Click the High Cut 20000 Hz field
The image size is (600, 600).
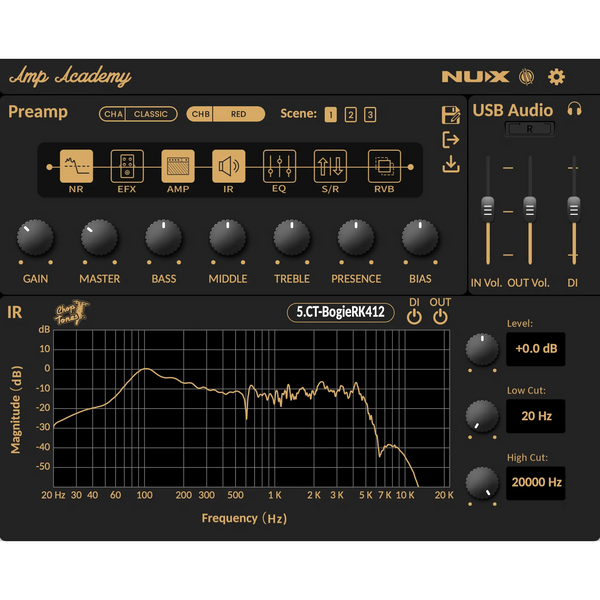click(x=535, y=482)
